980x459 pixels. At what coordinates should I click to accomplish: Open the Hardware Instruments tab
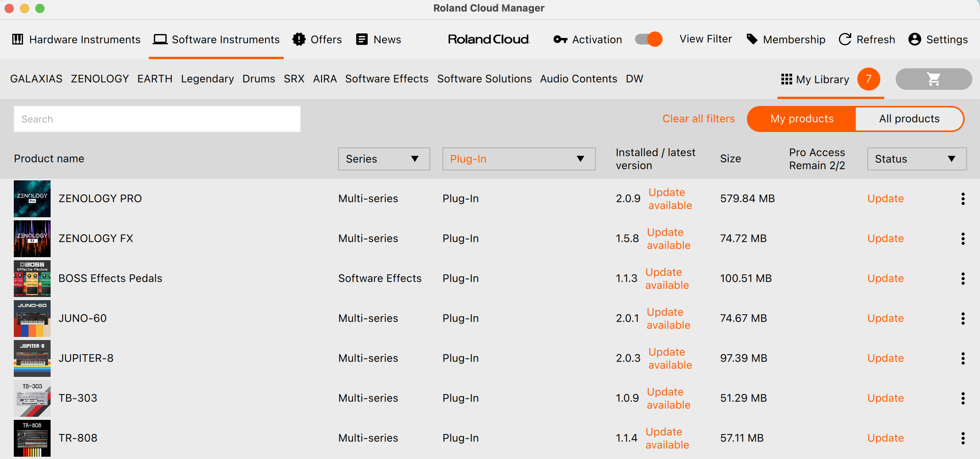click(76, 39)
